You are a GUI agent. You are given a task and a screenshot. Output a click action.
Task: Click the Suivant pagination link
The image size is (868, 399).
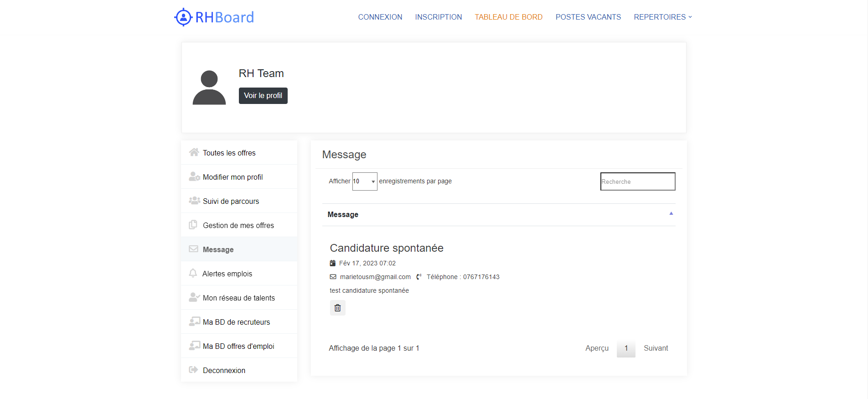coord(656,348)
